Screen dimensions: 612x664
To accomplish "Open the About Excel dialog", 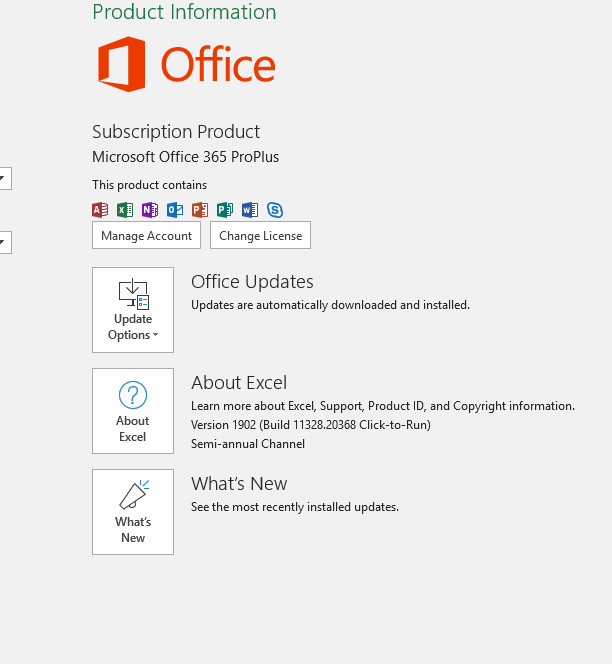I will tap(133, 411).
